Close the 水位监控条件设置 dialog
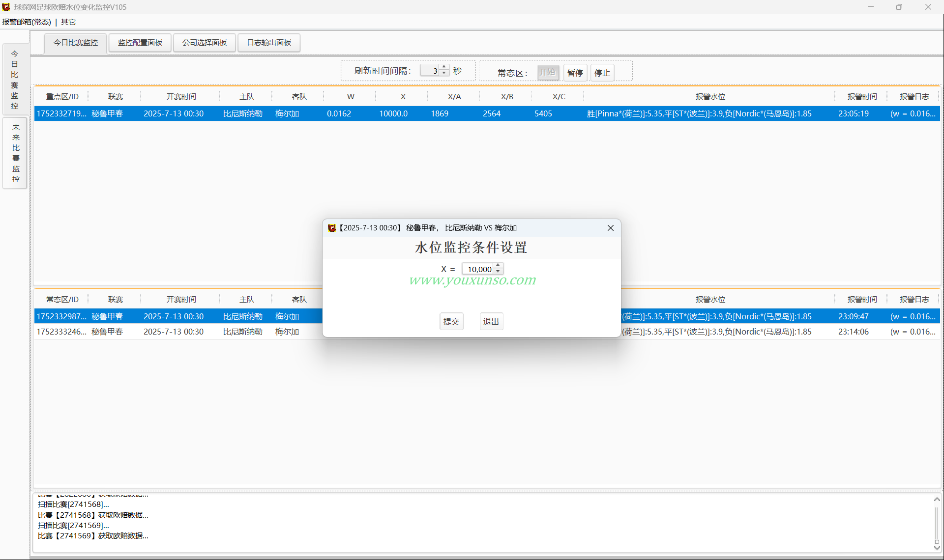Screen dimensions: 944x560 click(x=610, y=228)
